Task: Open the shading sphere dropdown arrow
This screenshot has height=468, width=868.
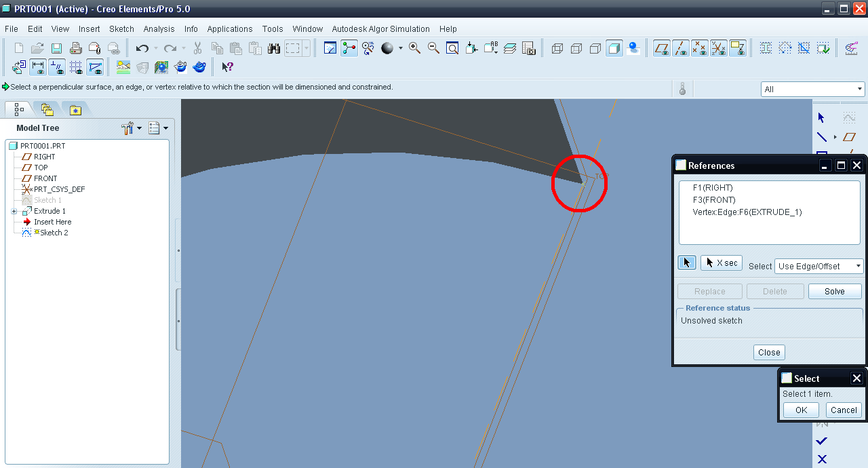Action: (x=400, y=48)
